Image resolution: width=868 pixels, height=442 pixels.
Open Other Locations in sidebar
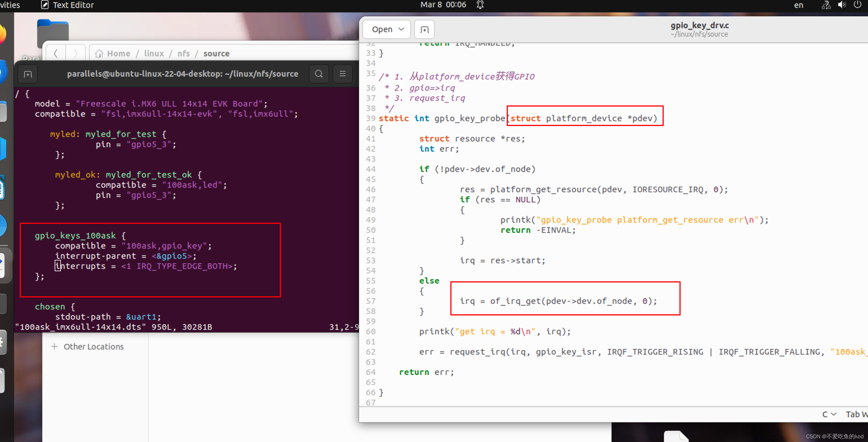[93, 347]
